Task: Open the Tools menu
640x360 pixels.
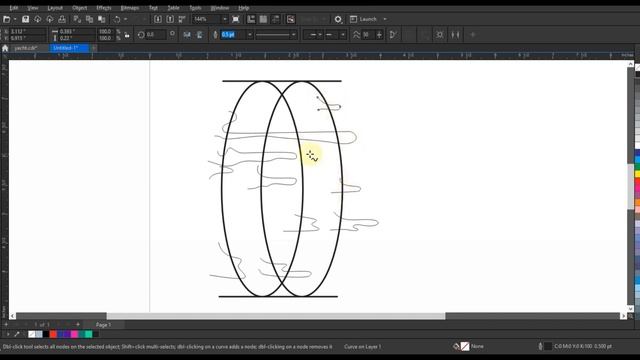Action: pyautogui.click(x=195, y=8)
